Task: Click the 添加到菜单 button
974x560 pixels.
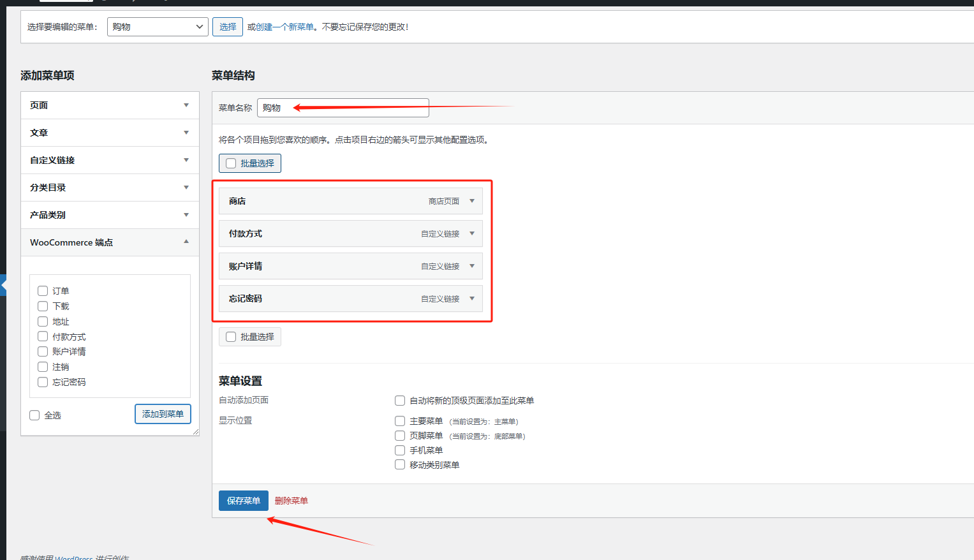Action: pyautogui.click(x=163, y=414)
